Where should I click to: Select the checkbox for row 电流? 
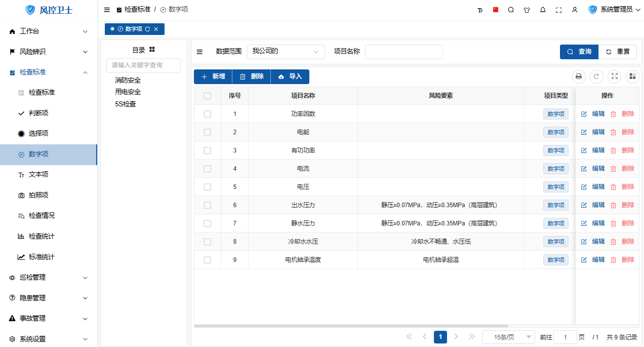[x=207, y=169]
